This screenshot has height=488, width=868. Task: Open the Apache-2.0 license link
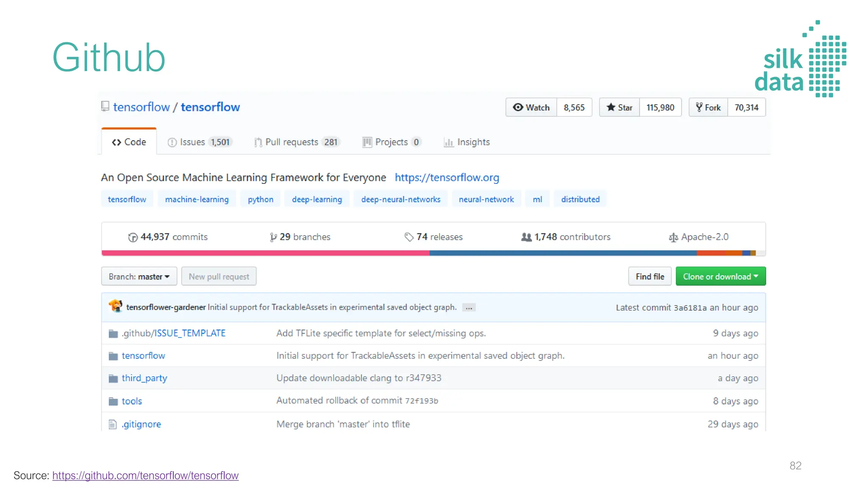pyautogui.click(x=698, y=237)
